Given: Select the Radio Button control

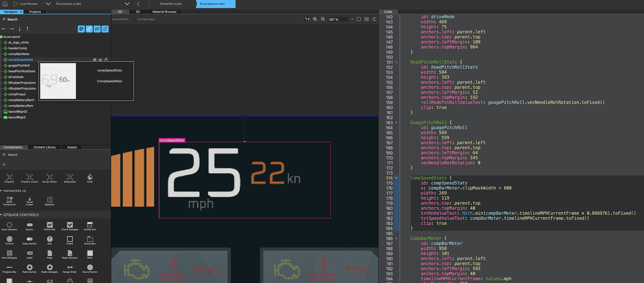Looking at the screenshot, I should click(x=30, y=269).
